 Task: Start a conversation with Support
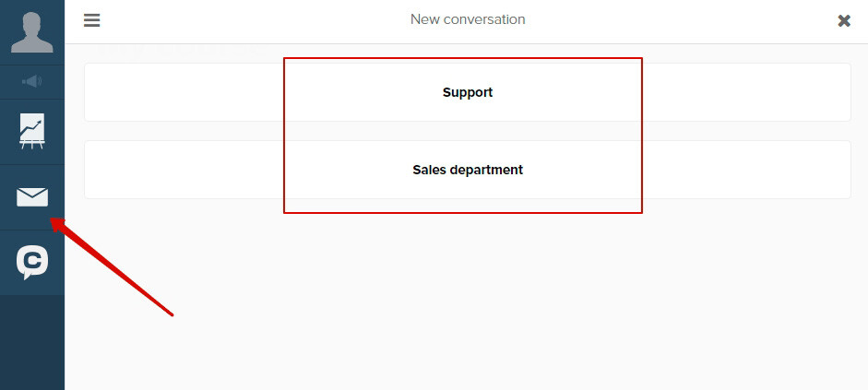pyautogui.click(x=468, y=92)
